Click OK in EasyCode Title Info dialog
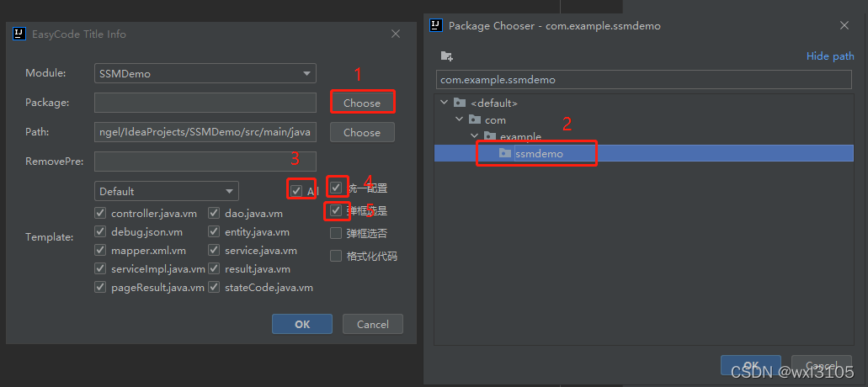 (301, 324)
